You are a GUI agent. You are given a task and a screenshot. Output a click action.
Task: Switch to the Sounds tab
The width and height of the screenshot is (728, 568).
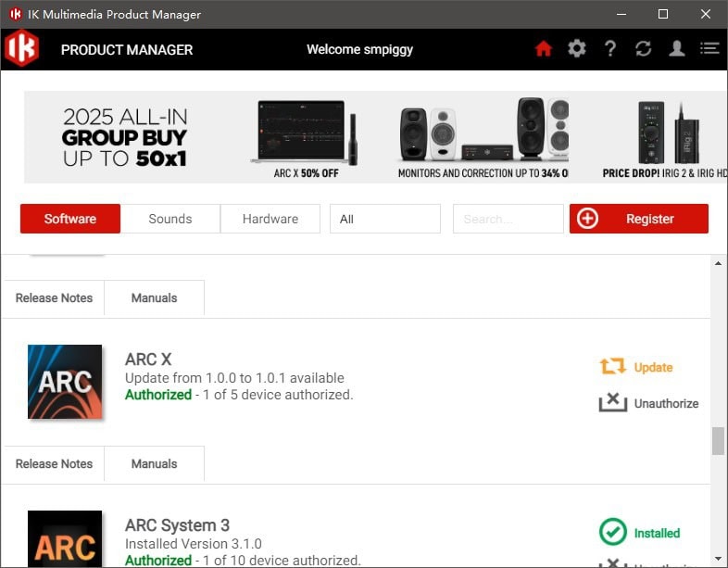[170, 219]
